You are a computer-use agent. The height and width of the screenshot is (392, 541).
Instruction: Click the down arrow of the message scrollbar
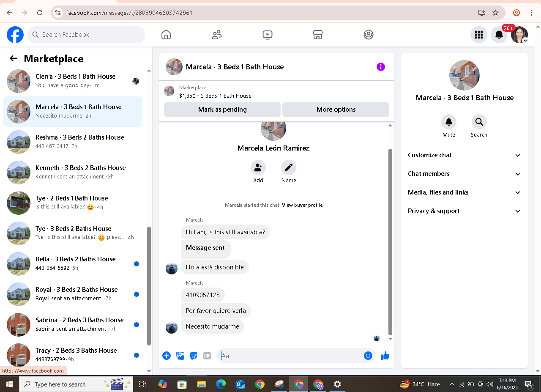[390, 339]
